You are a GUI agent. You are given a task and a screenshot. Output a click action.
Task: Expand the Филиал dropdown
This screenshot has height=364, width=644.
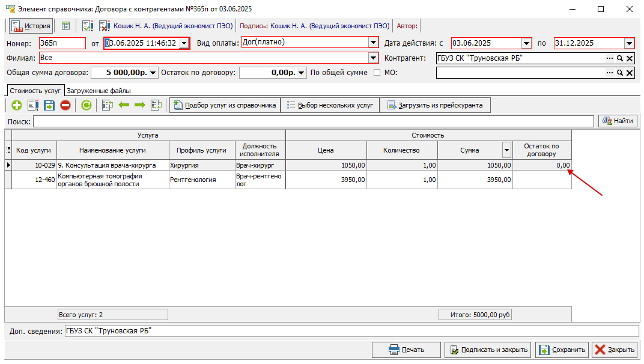[373, 58]
